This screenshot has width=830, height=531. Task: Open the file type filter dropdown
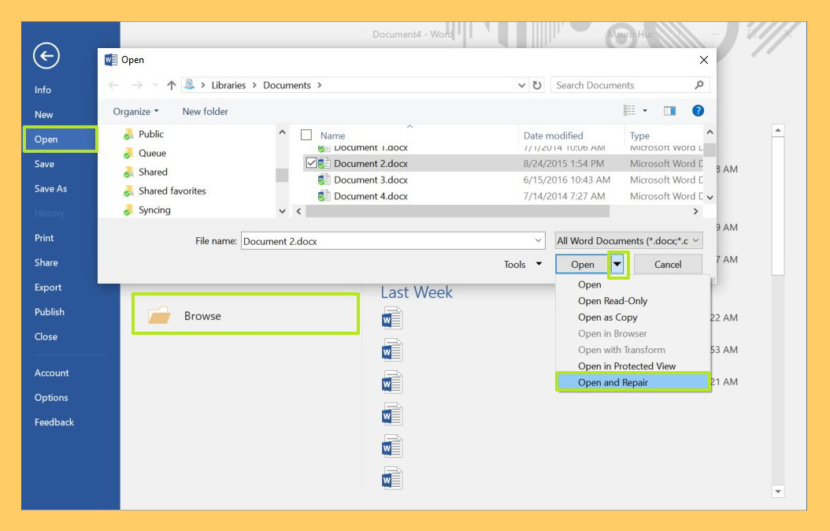click(629, 241)
